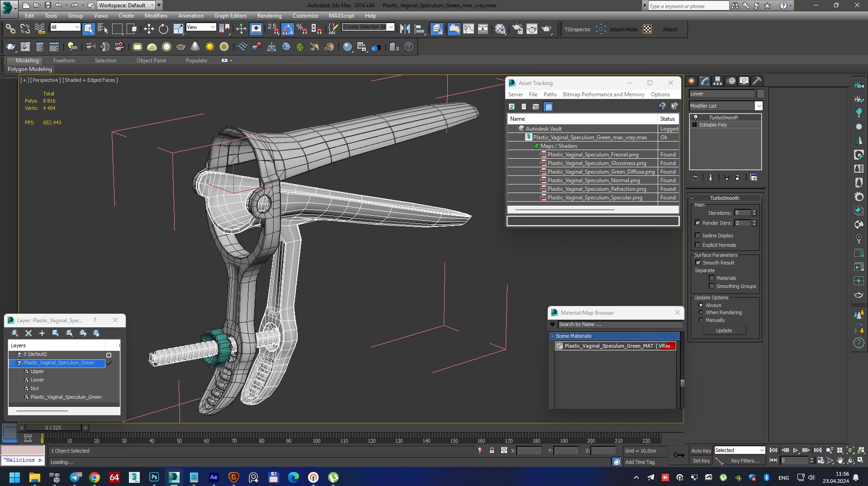Create new layer with plus icon
868x486 pixels.
tap(42, 333)
